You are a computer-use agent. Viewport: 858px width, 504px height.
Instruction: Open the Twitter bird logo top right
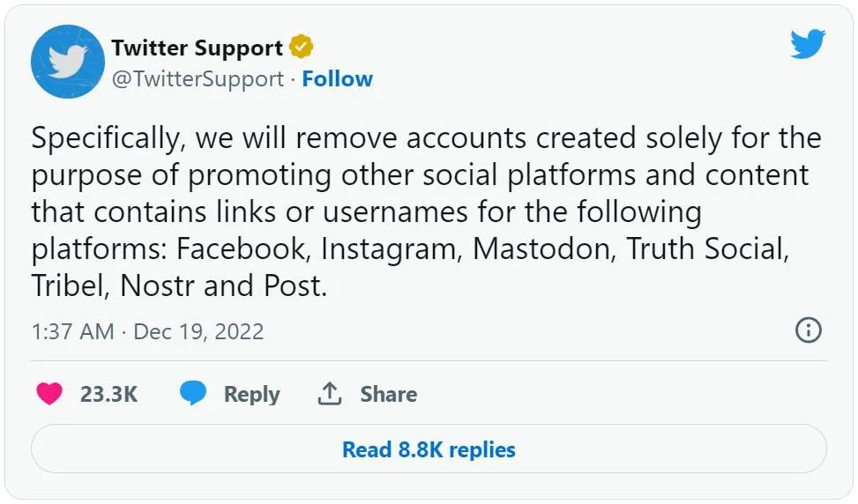pyautogui.click(x=808, y=44)
